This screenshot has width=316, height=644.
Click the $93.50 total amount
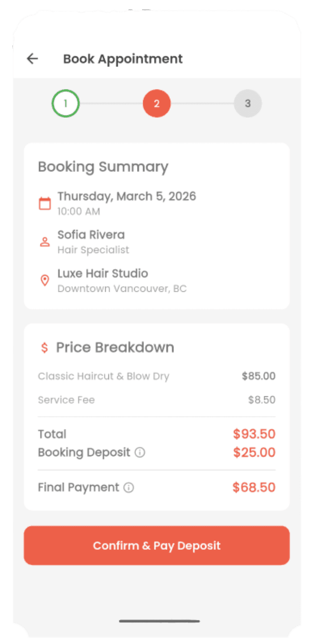pyautogui.click(x=254, y=434)
